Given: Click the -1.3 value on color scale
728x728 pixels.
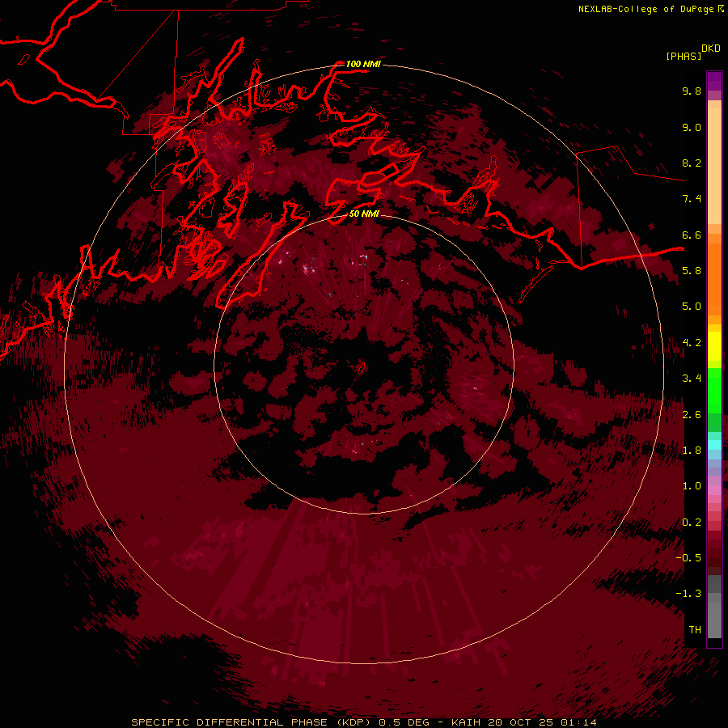Looking at the screenshot, I should pyautogui.click(x=688, y=594).
